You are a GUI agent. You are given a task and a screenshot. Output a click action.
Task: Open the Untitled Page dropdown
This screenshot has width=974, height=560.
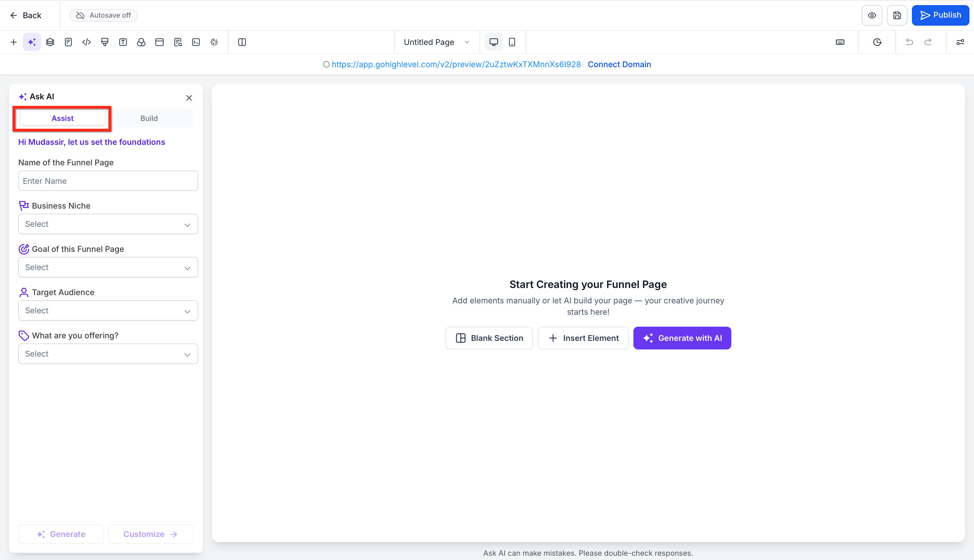[x=436, y=42]
